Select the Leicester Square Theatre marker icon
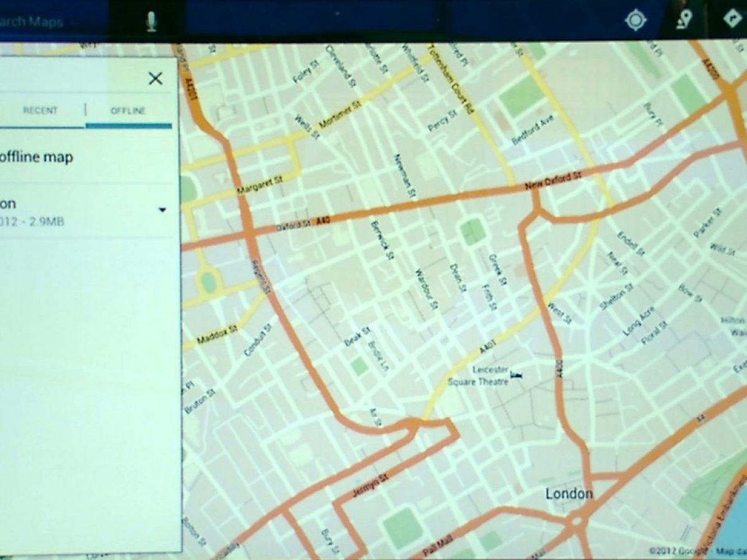This screenshot has height=560, width=747. pyautogui.click(x=515, y=374)
